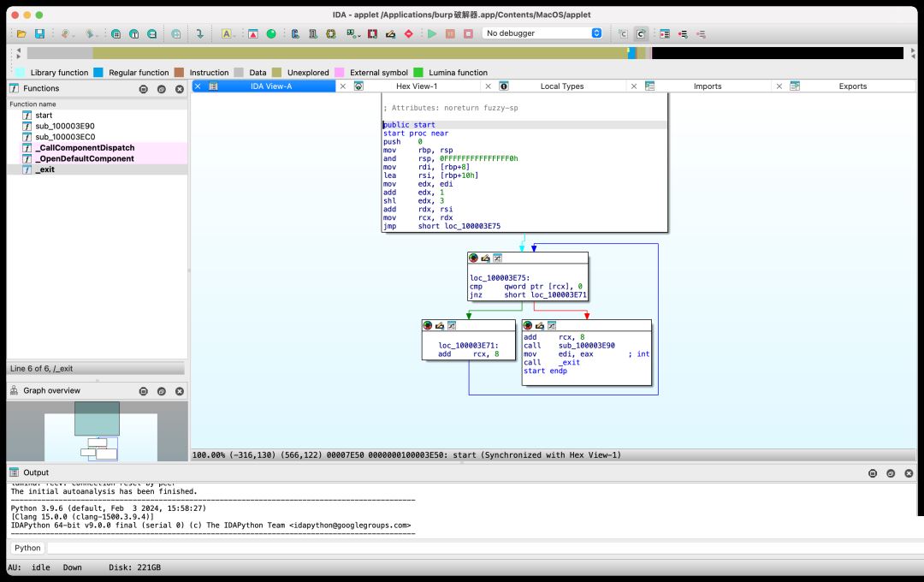Click the yellow chip toolbar icon
Screen dimensions: 924x582
pyautogui.click(x=331, y=33)
